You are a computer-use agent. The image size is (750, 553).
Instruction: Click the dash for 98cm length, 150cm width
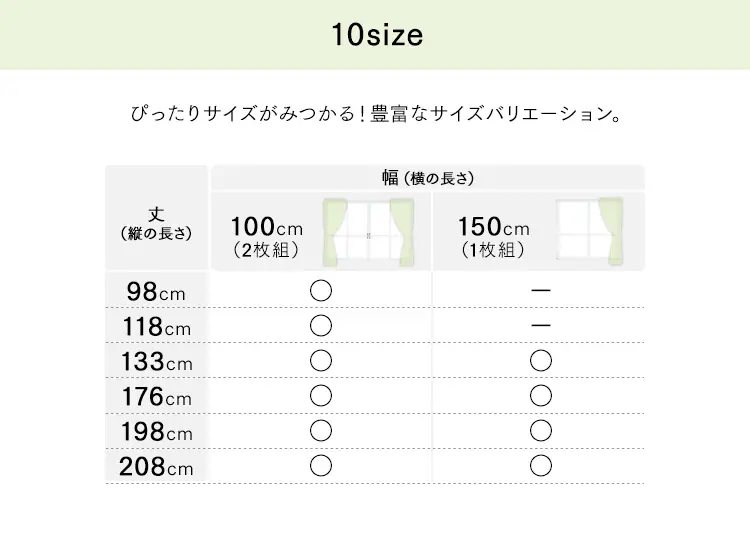tap(541, 291)
